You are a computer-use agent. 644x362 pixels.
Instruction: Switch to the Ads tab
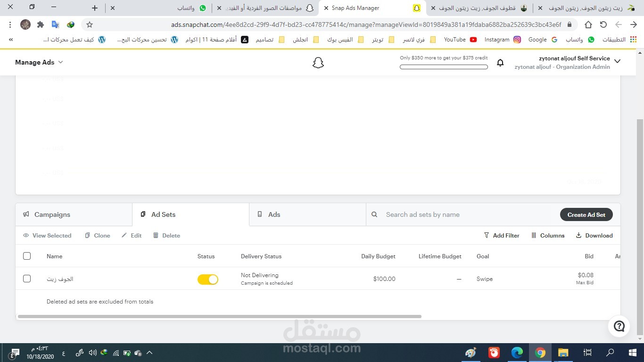coord(307,214)
